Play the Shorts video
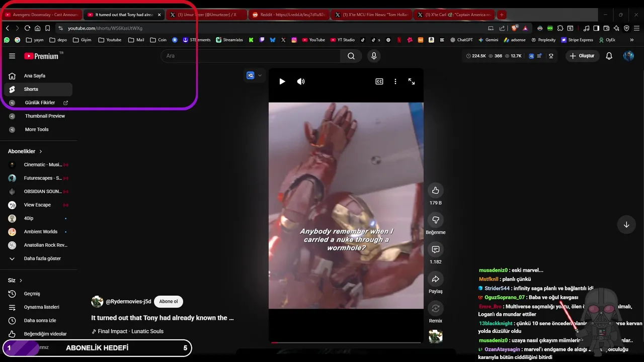Image resolution: width=644 pixels, height=362 pixels. 282,81
